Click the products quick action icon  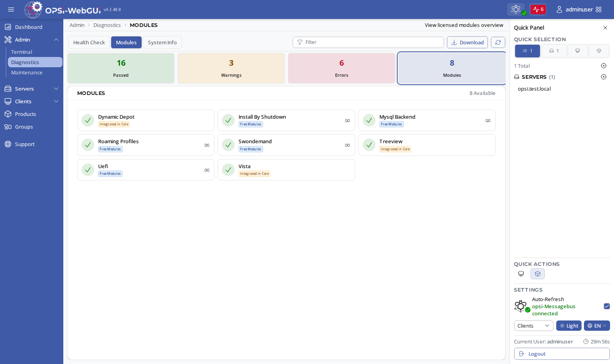tap(538, 274)
